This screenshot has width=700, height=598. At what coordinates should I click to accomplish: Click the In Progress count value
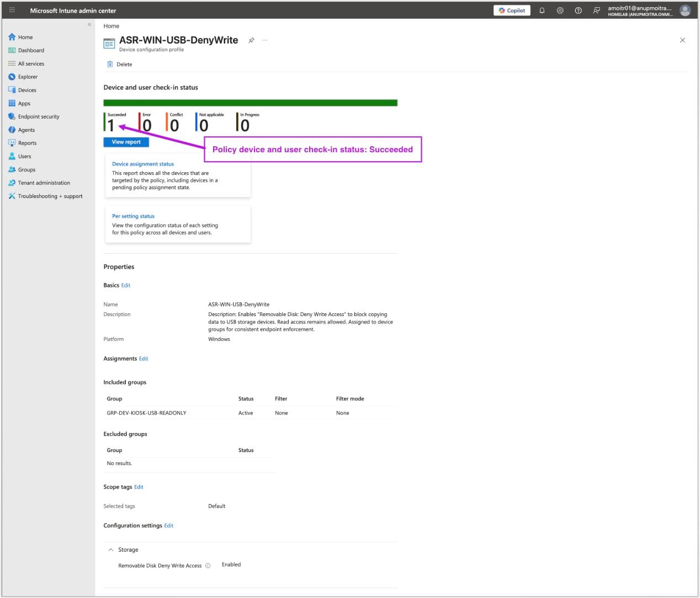coord(245,126)
